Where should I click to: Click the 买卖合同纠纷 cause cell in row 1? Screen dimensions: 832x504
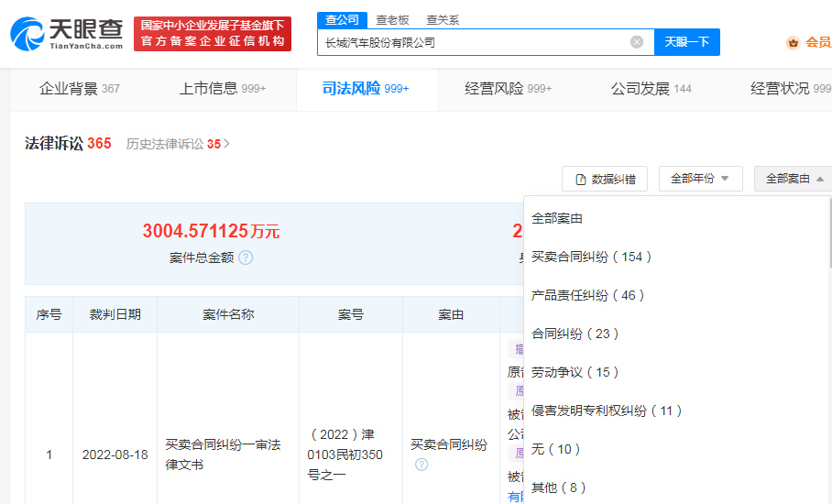coord(449,444)
